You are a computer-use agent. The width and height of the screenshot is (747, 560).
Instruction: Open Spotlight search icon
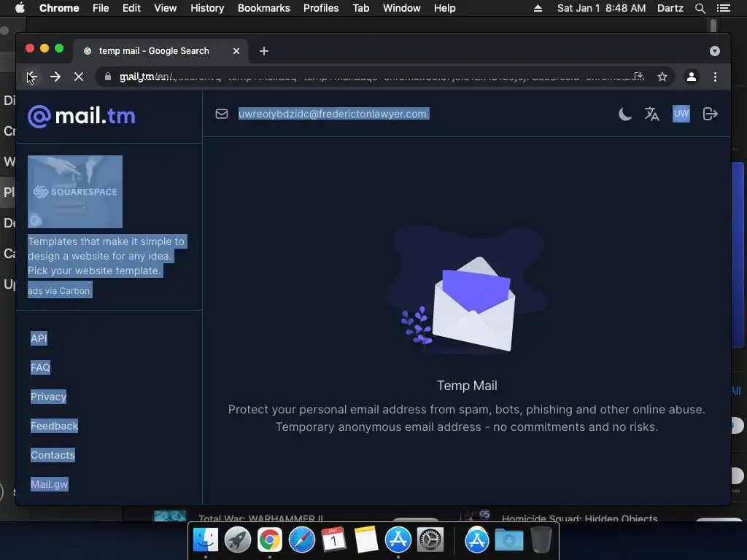(x=700, y=8)
